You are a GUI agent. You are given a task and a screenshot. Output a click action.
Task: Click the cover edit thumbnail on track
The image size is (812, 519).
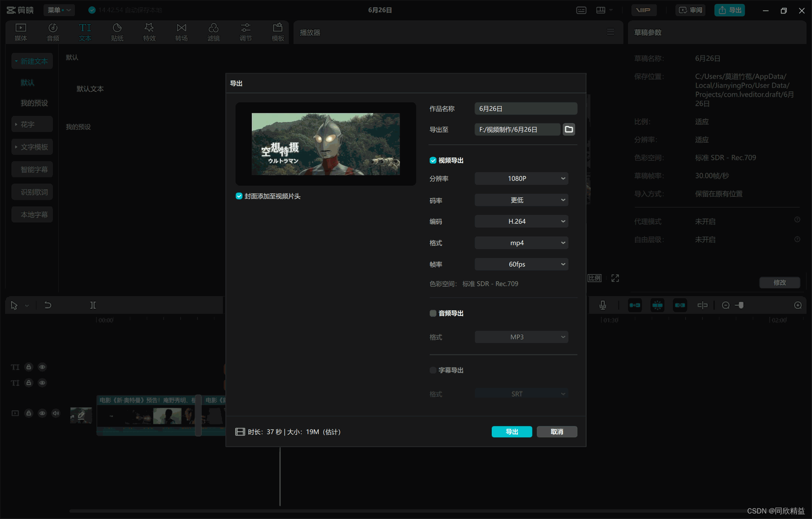(x=81, y=415)
